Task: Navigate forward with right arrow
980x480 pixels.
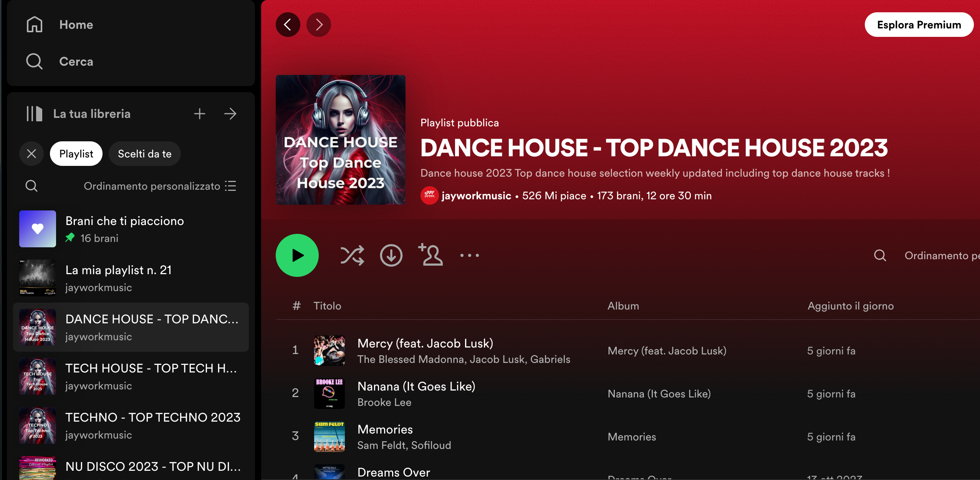Action: pos(318,25)
